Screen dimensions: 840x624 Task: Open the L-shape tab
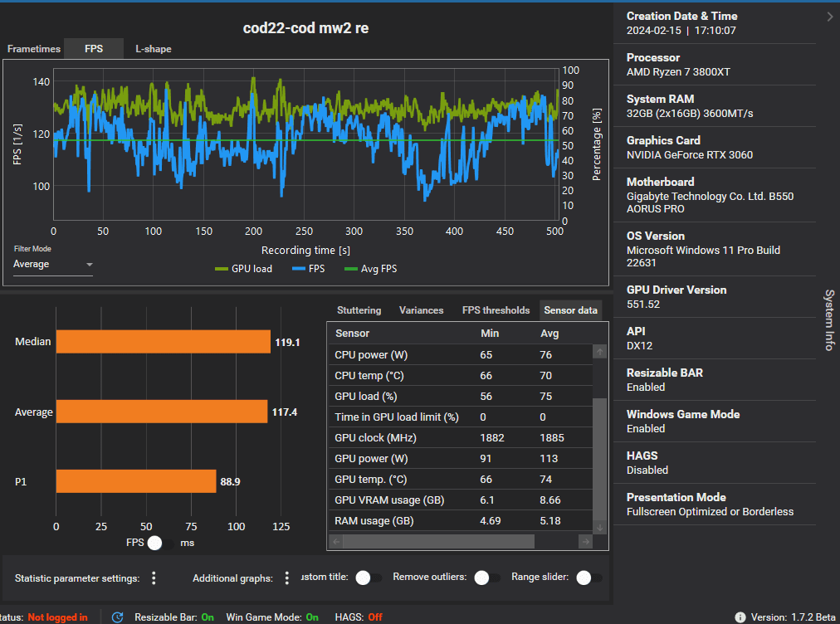(x=154, y=49)
